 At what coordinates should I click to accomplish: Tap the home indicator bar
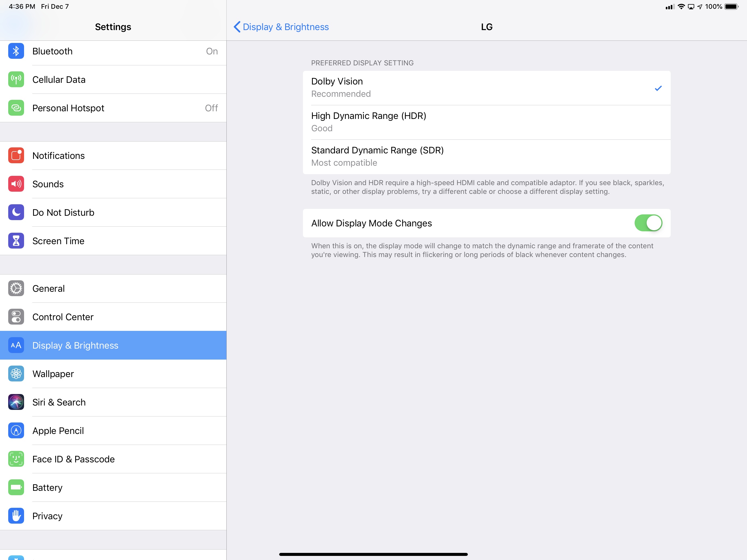(373, 554)
